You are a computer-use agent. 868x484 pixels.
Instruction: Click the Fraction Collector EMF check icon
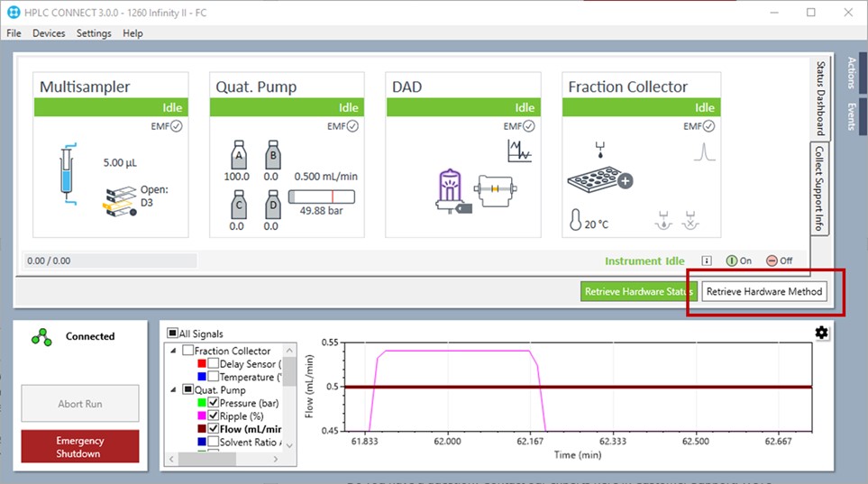[x=708, y=126]
